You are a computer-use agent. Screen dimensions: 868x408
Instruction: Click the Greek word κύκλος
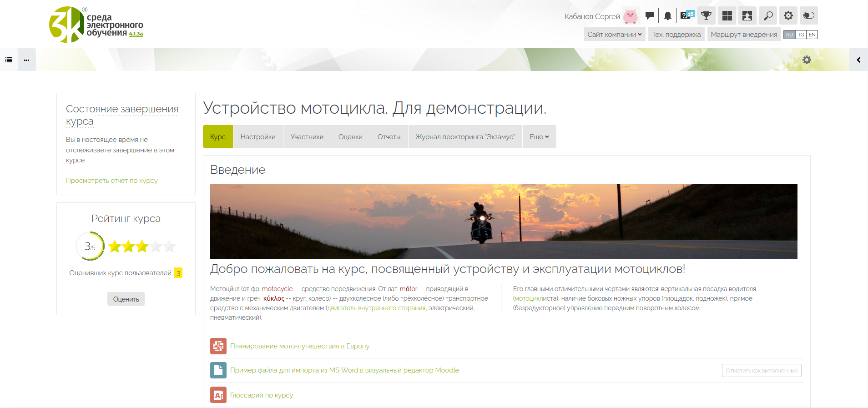coord(274,298)
